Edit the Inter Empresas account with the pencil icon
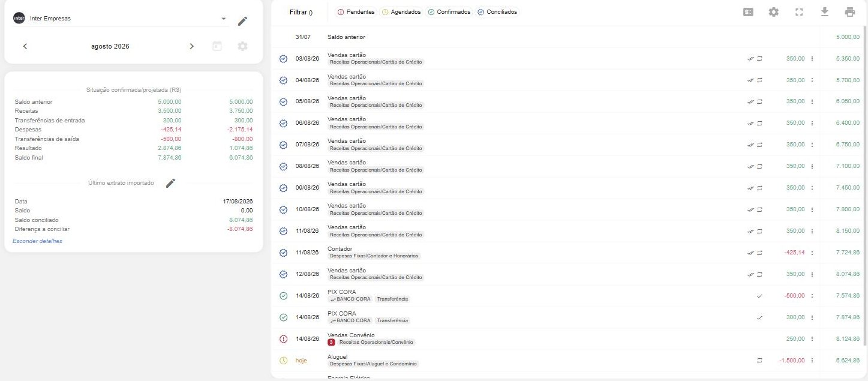Image resolution: width=868 pixels, height=381 pixels. [242, 21]
